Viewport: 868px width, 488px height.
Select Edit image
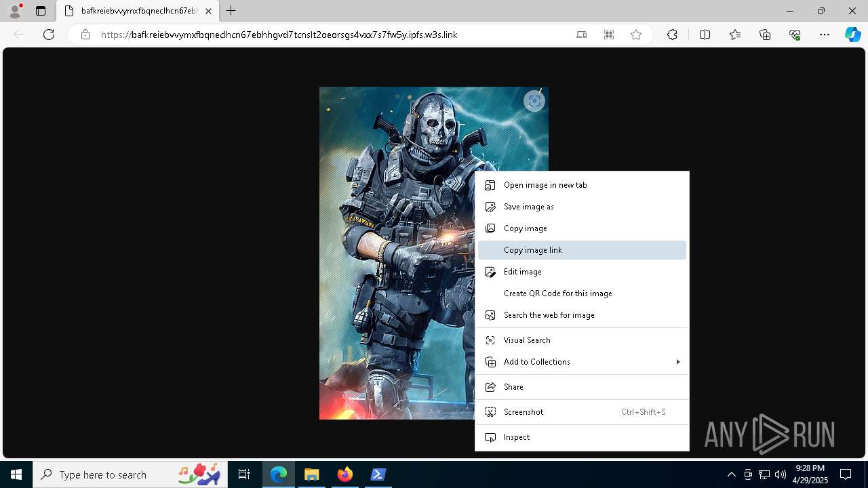(x=582, y=272)
